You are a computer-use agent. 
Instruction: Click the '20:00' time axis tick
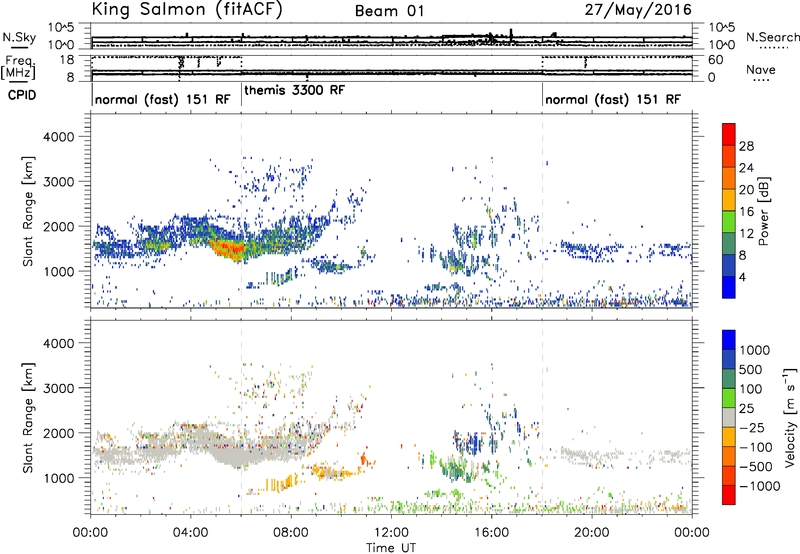[x=592, y=533]
